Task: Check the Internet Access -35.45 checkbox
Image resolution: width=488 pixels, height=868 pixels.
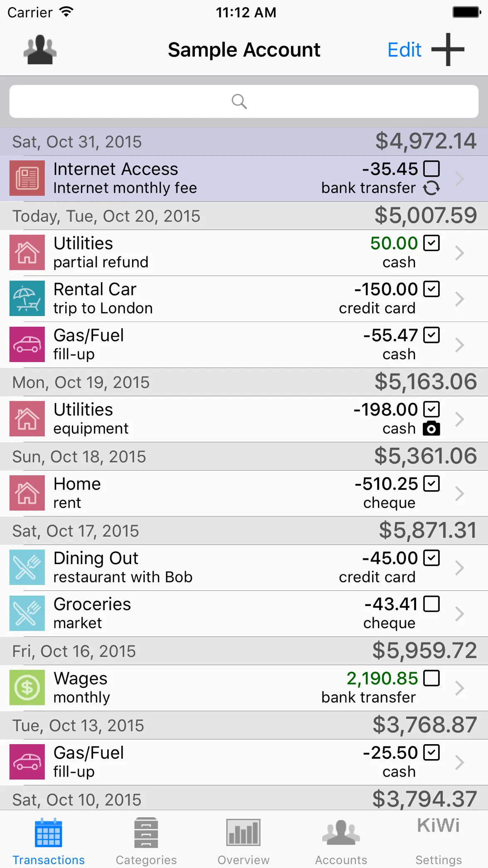Action: click(432, 169)
